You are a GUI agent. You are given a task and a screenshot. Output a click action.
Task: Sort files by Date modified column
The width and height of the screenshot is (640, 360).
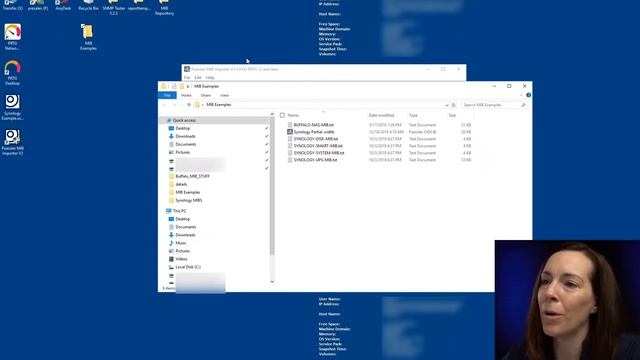point(381,116)
